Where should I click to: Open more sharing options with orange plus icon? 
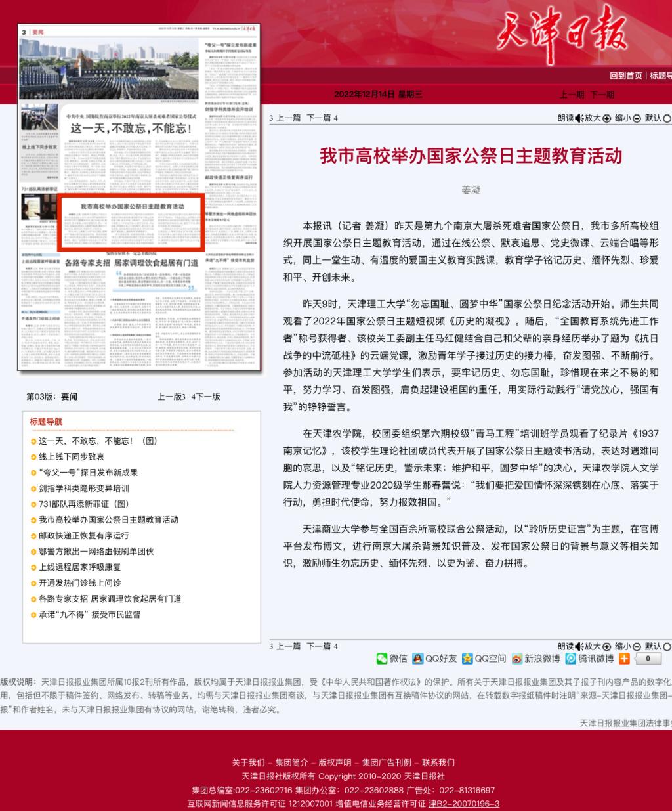pyautogui.click(x=624, y=658)
